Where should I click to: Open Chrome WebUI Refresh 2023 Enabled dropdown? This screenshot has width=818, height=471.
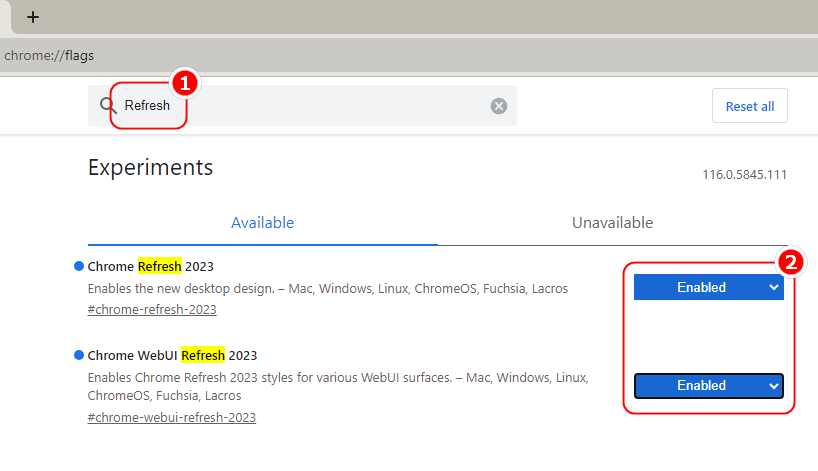(708, 385)
